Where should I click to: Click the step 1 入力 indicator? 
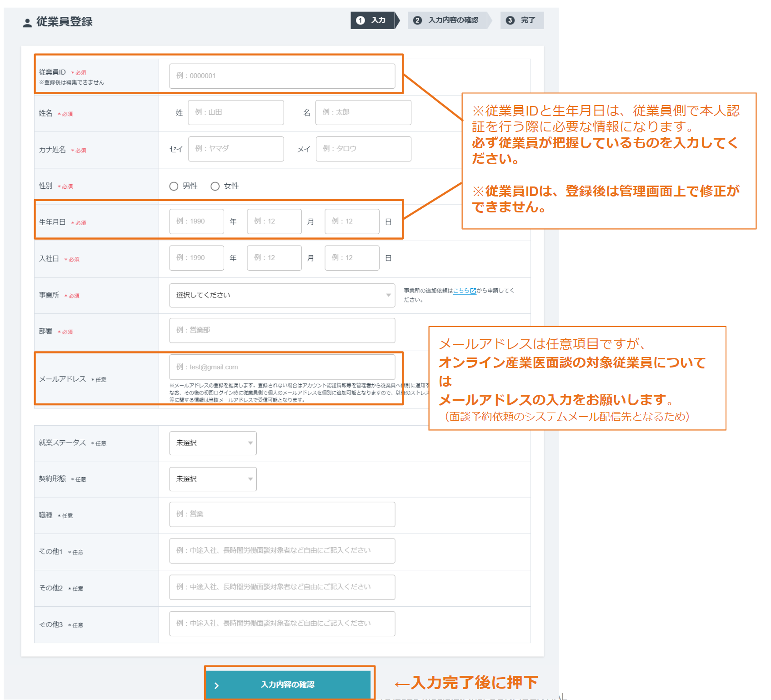tap(372, 20)
